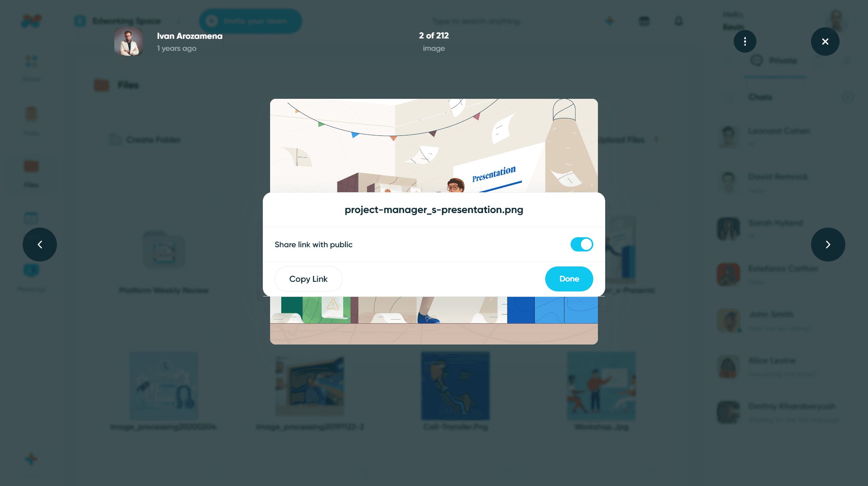Close the image preview with X

(x=825, y=42)
